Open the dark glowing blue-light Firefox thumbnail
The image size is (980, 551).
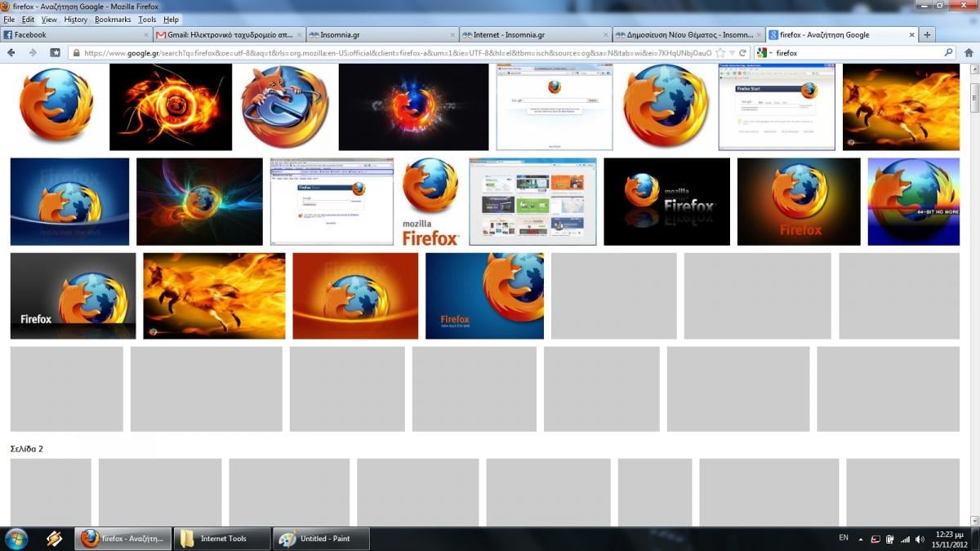(x=413, y=107)
